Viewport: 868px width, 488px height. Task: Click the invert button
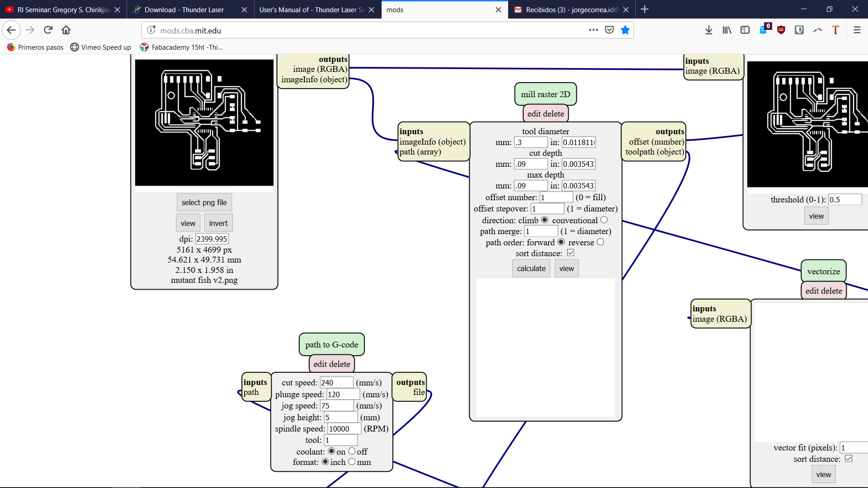[218, 223]
